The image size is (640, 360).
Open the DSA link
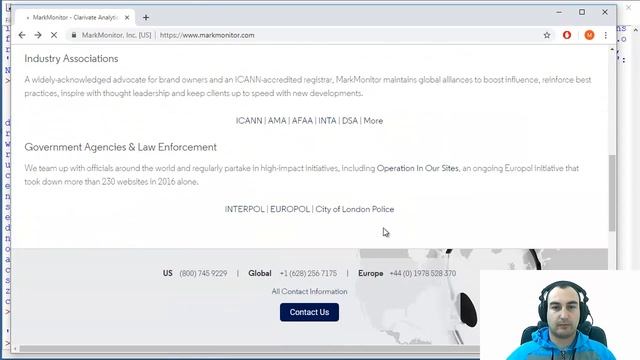pos(350,121)
